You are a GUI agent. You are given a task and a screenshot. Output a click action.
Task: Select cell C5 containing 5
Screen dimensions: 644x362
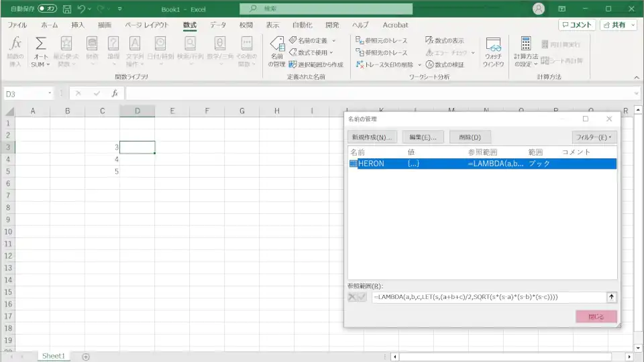pyautogui.click(x=102, y=171)
